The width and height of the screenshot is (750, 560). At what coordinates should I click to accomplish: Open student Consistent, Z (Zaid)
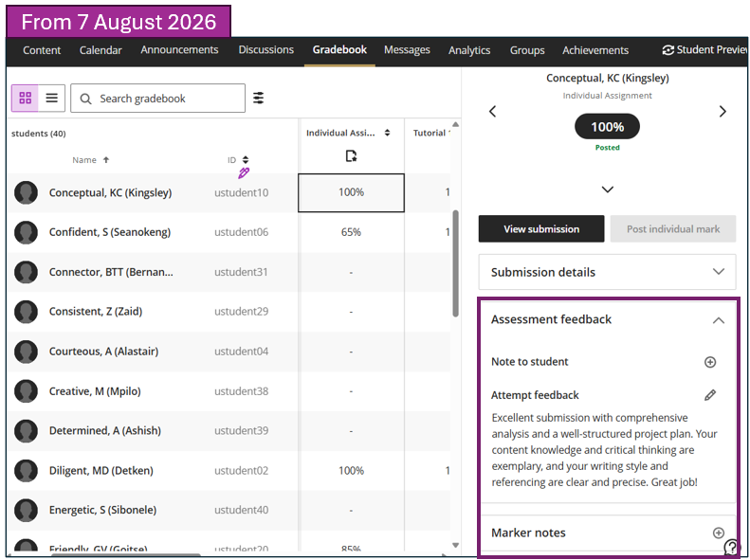point(96,312)
